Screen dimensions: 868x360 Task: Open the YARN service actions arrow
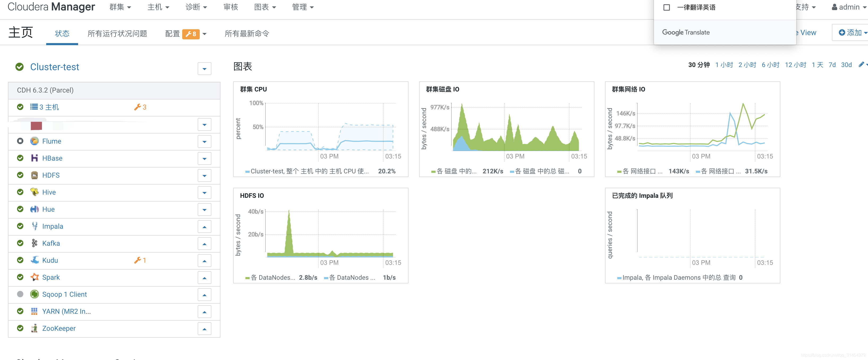(204, 312)
